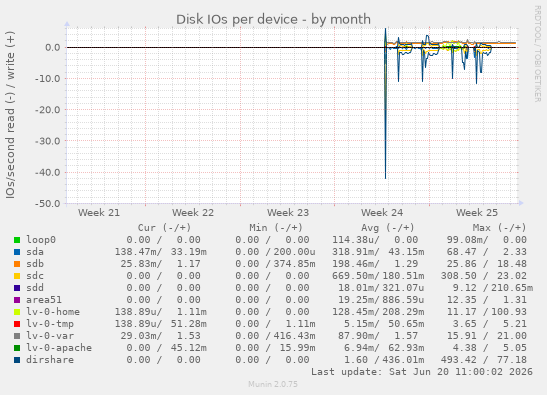This screenshot has height=395, width=547.
Task: Select the lv-0-home legend label
Action: coord(53,312)
